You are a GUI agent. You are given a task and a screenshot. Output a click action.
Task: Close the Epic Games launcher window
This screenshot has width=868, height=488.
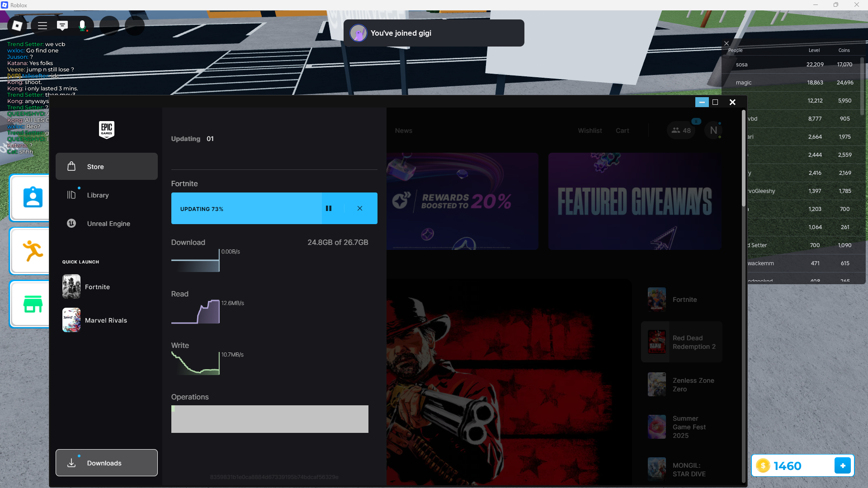(x=732, y=102)
